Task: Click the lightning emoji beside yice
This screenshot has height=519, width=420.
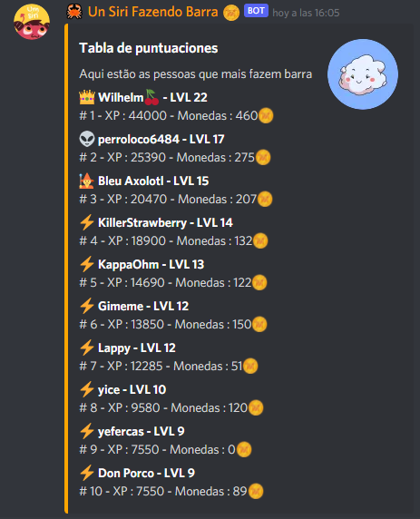Action: click(87, 389)
